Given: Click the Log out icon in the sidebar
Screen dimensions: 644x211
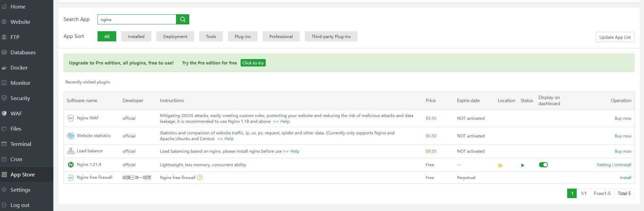Looking at the screenshot, I should coord(4,205).
